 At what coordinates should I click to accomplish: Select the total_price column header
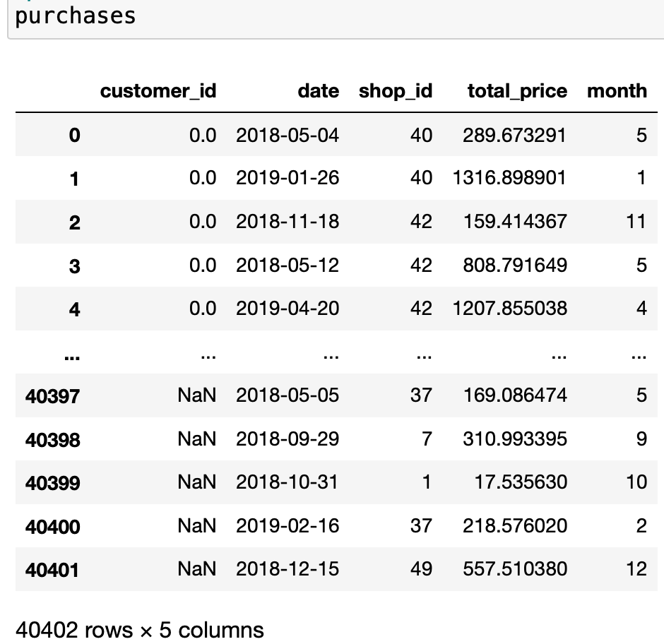(517, 91)
